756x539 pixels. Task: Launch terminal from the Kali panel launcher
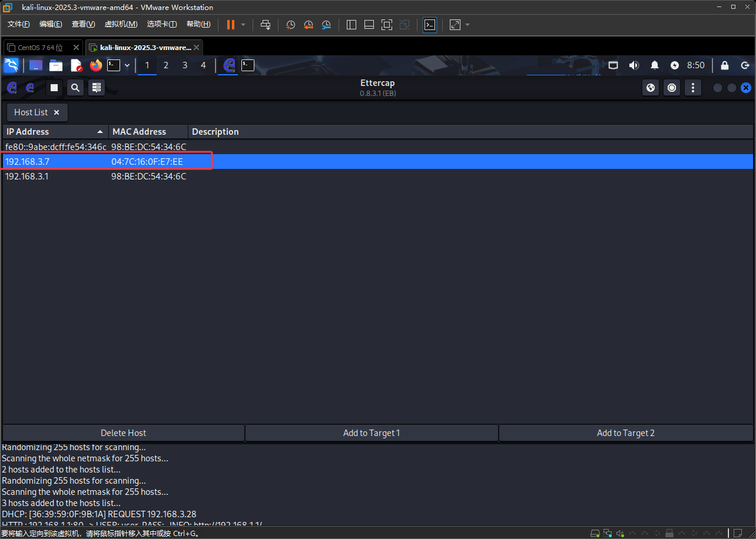114,65
